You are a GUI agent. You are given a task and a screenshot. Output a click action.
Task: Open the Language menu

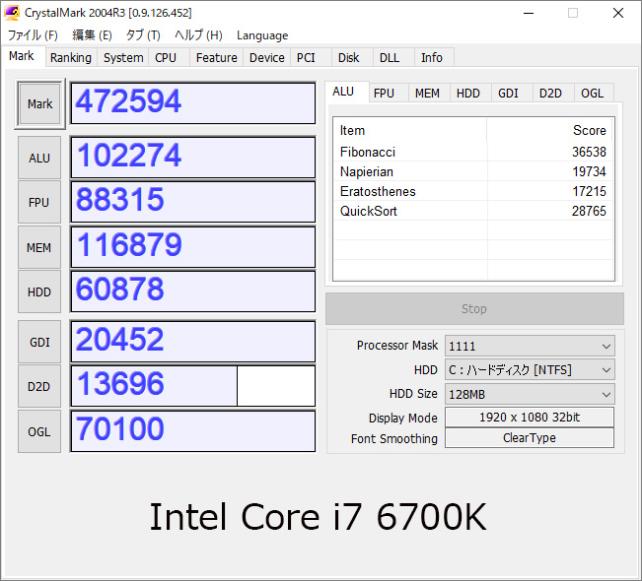click(262, 35)
